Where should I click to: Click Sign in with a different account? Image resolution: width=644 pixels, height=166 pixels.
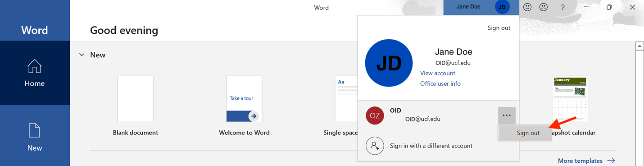(431, 146)
